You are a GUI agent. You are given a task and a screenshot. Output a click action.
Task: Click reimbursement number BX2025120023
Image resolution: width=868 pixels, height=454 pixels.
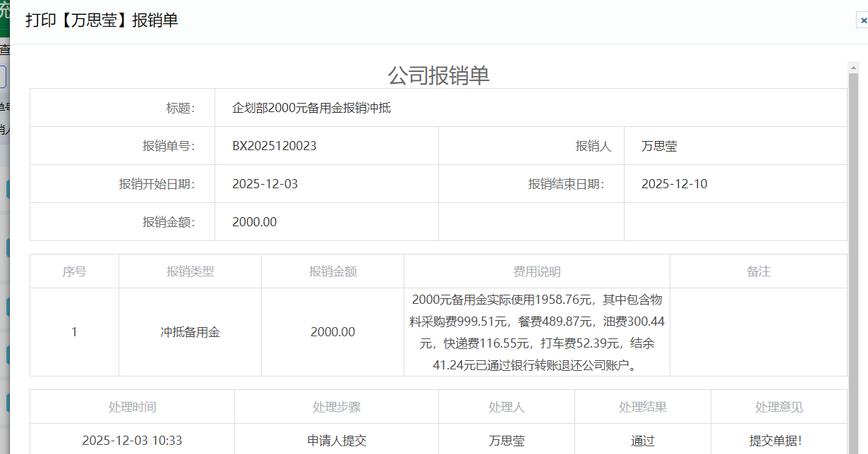point(274,146)
